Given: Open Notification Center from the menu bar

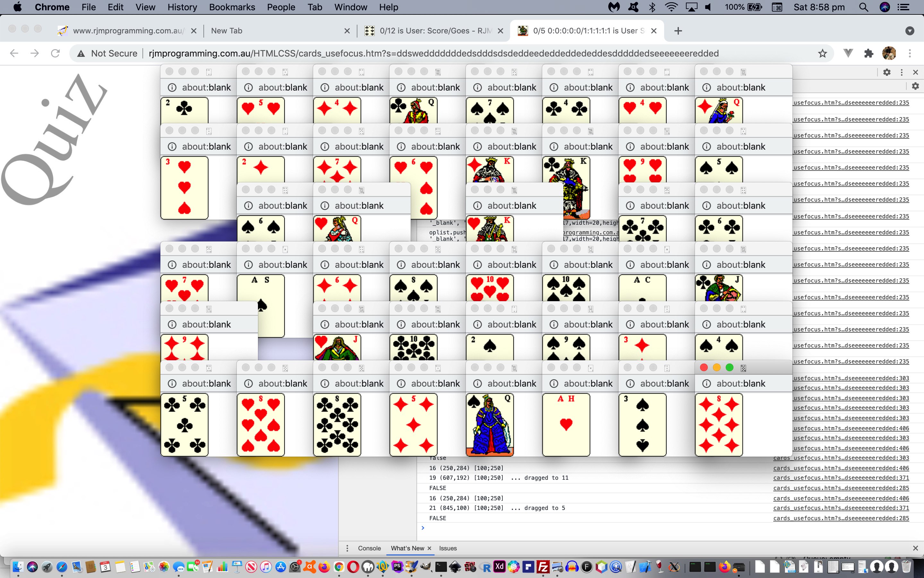Looking at the screenshot, I should point(903,7).
